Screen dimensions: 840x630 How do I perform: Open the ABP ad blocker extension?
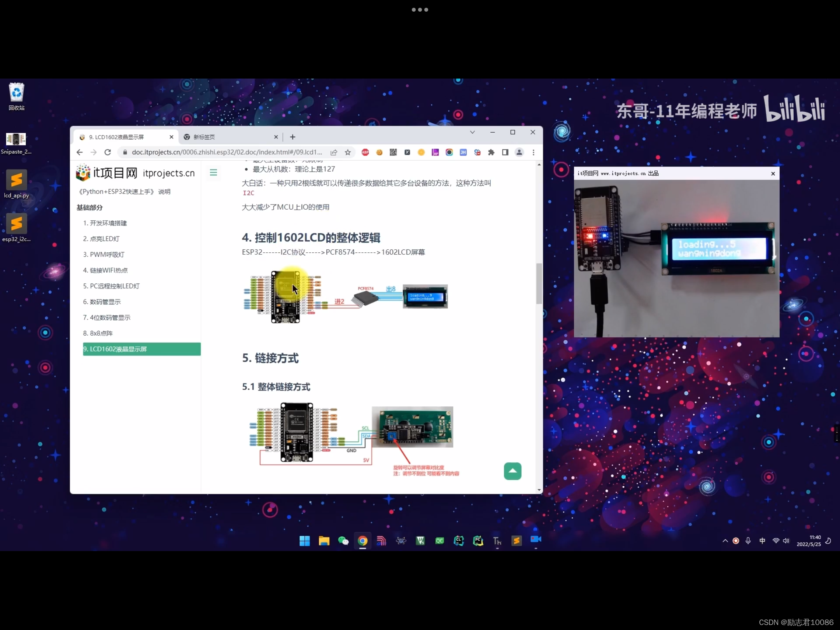[x=365, y=152]
